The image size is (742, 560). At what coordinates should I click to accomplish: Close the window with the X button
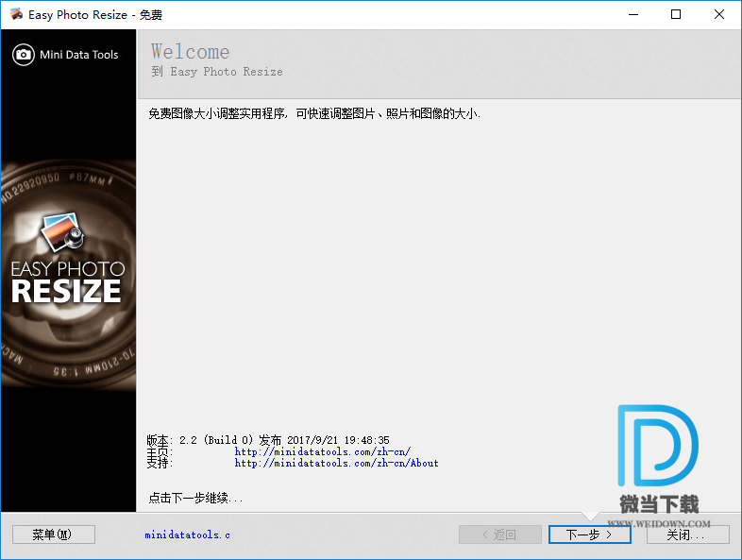[718, 15]
